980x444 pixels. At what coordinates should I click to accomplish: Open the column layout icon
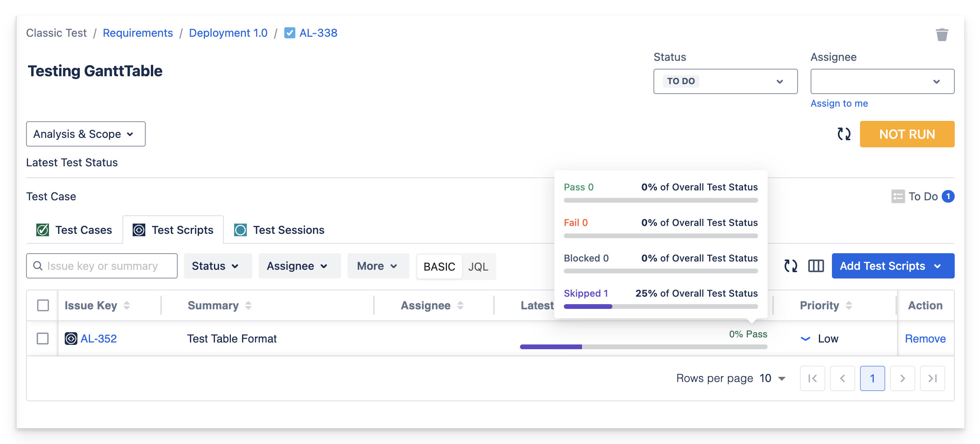[816, 266]
